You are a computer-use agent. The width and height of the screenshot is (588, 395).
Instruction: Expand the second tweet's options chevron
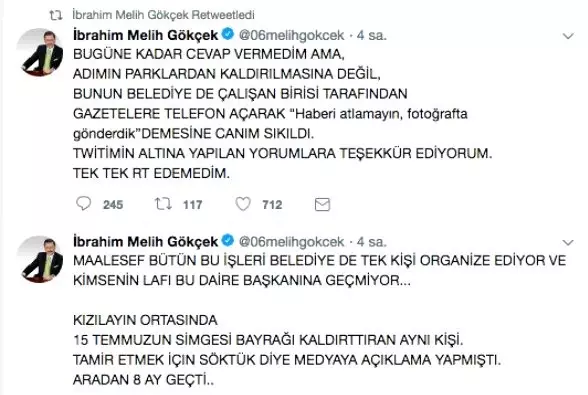coord(568,242)
